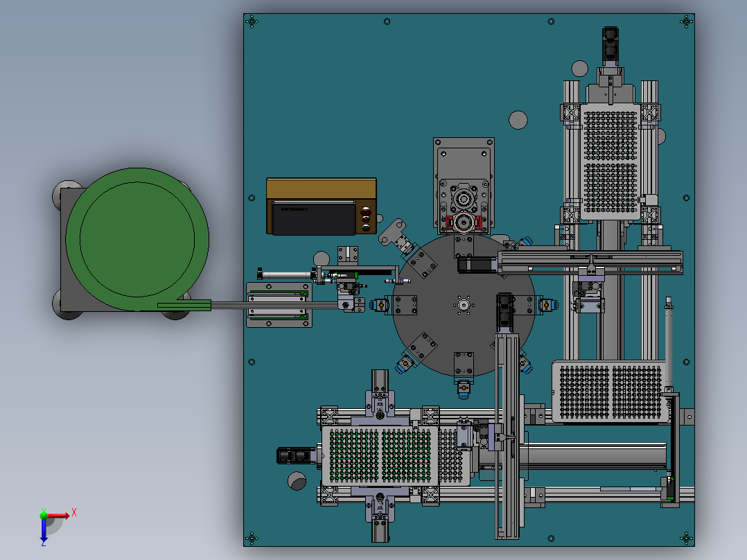Select the tray with green parts
Viewport: 747px width, 560px height.
380,455
